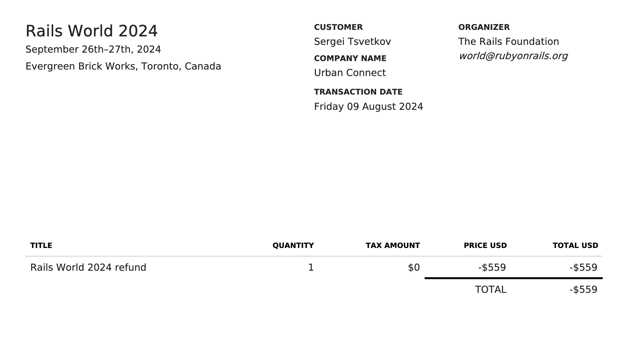Click the ORGANIZER section label
This screenshot has height=364, width=626.
click(484, 27)
